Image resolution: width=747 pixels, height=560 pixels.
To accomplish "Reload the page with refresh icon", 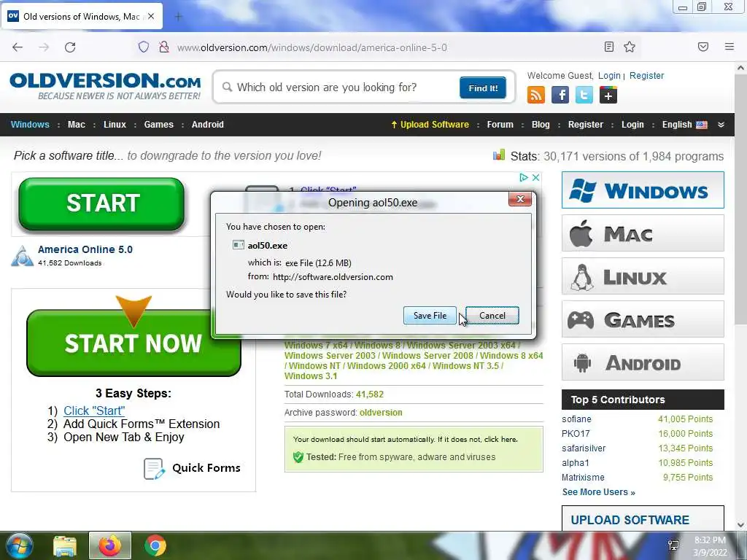I will pyautogui.click(x=70, y=47).
